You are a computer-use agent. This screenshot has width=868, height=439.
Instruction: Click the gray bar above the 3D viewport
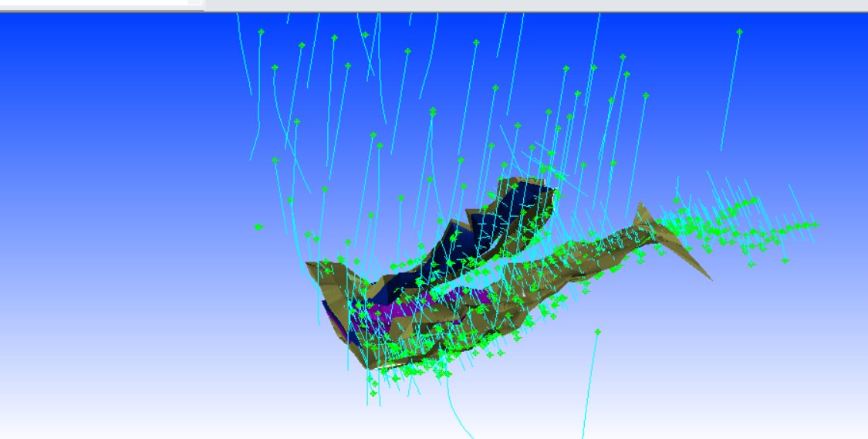540,5
